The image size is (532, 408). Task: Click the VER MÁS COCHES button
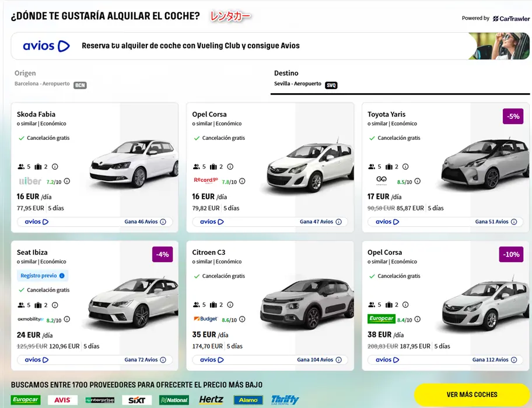472,395
